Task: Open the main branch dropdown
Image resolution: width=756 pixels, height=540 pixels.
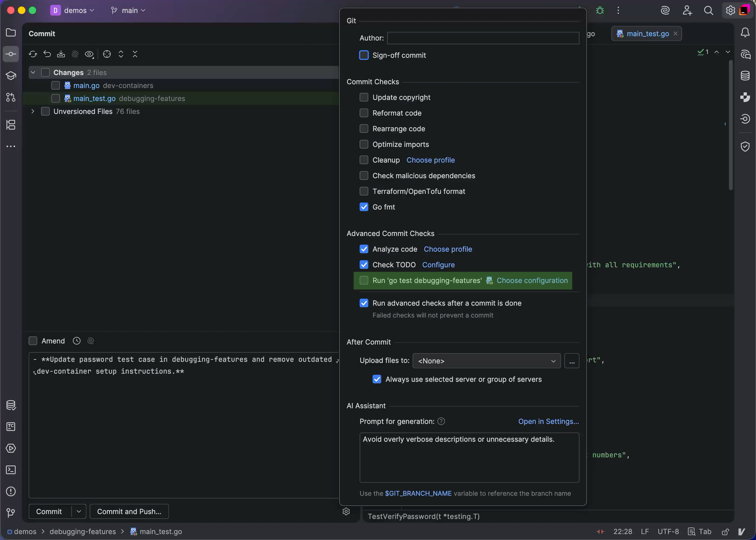Action: (128, 10)
